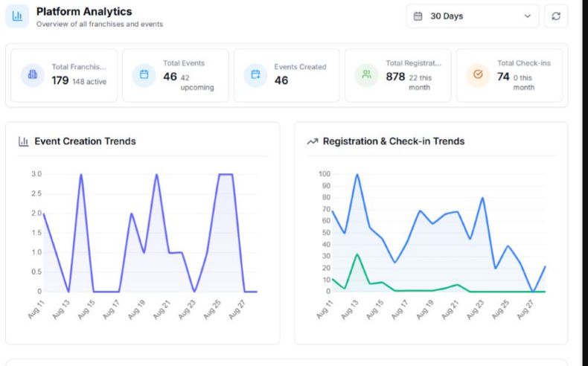Click the Total Check-ins value 74
The height and width of the screenshot is (366, 588).
coord(503,77)
